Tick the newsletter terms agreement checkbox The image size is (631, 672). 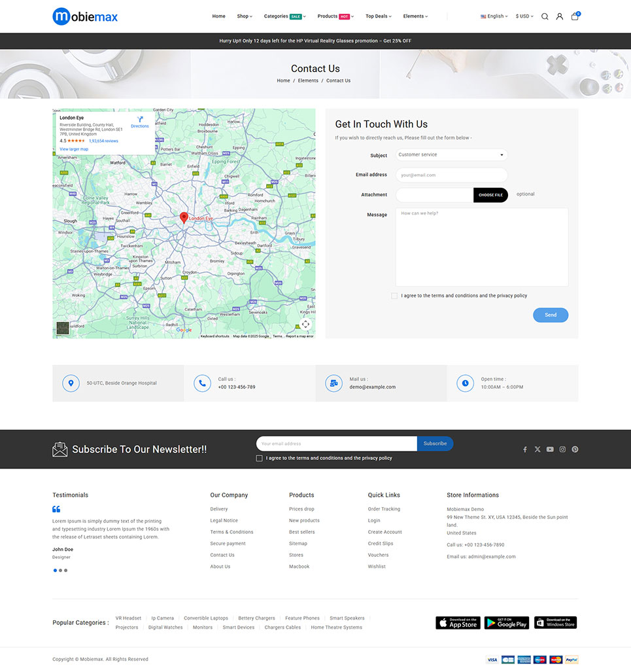pyautogui.click(x=260, y=459)
